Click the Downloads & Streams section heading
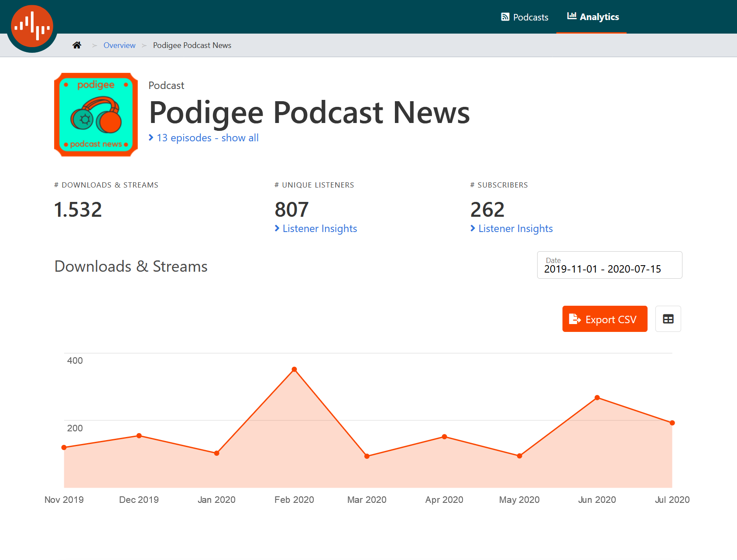Image resolution: width=737 pixels, height=560 pixels. click(131, 266)
